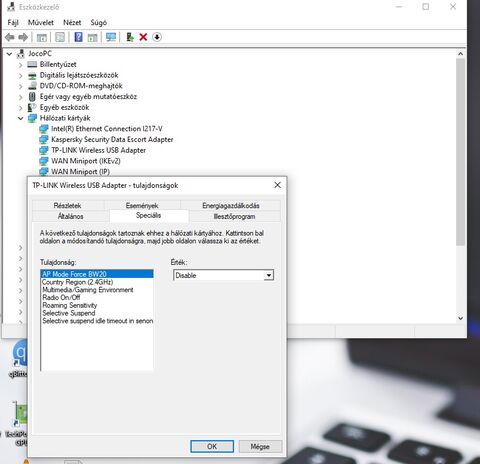480x464 pixels.
Task: Click the Egyéb eszközök unknown device icon
Action: (x=32, y=107)
